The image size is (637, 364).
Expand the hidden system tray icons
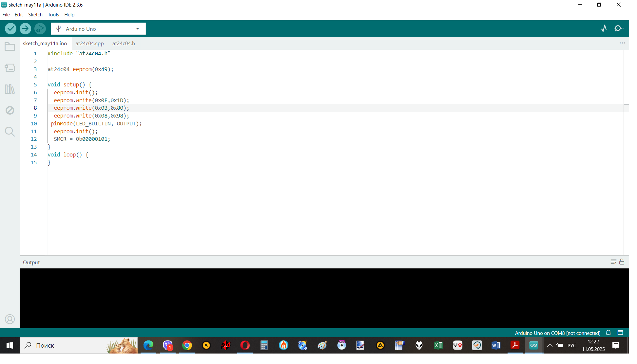coord(550,345)
